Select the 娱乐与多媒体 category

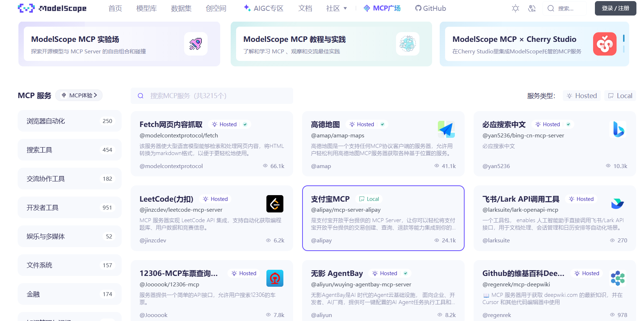point(70,236)
